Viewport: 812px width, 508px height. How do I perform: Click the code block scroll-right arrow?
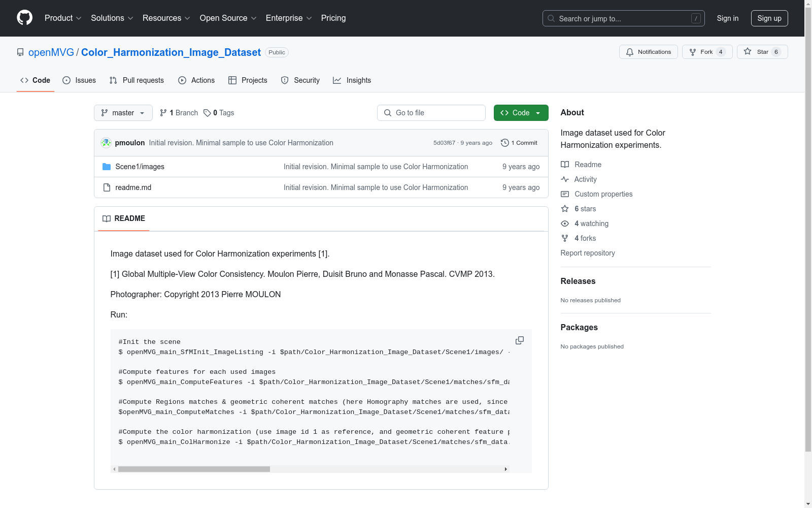[x=506, y=469]
